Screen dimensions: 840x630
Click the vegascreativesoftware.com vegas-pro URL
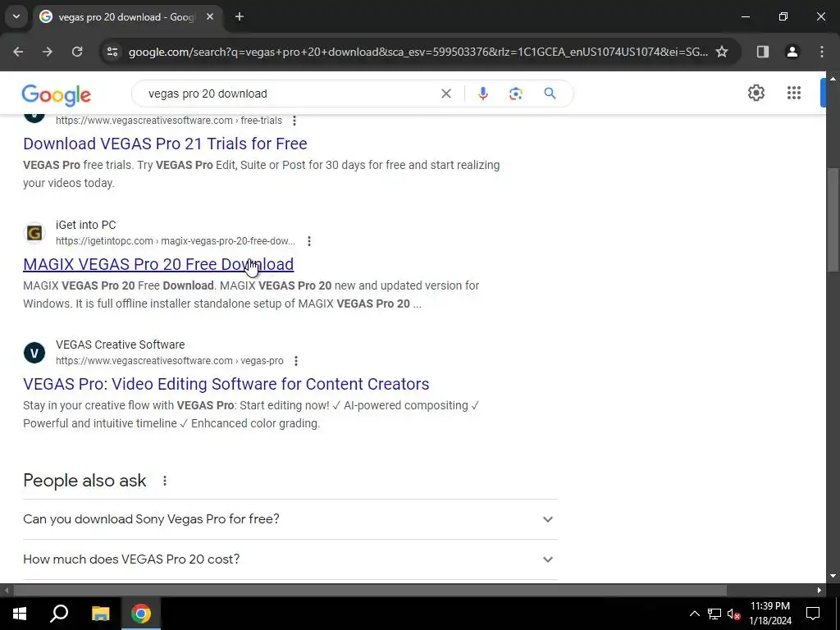pyautogui.click(x=169, y=361)
